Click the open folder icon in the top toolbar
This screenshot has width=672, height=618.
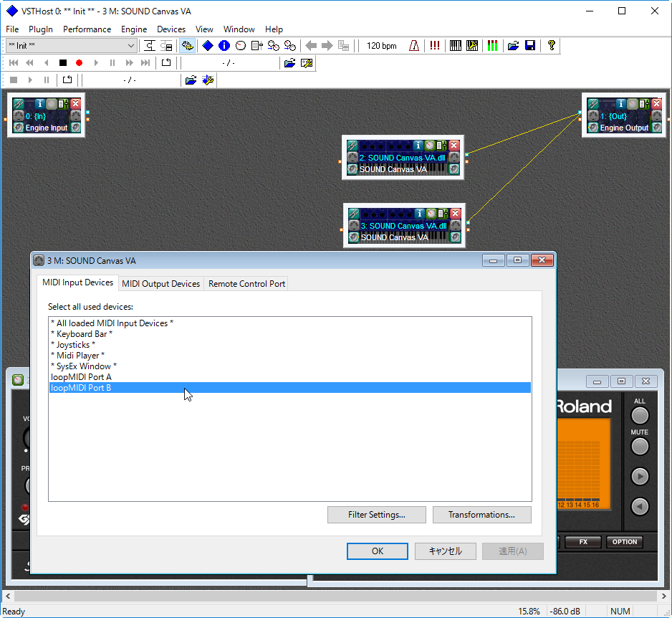(x=514, y=45)
